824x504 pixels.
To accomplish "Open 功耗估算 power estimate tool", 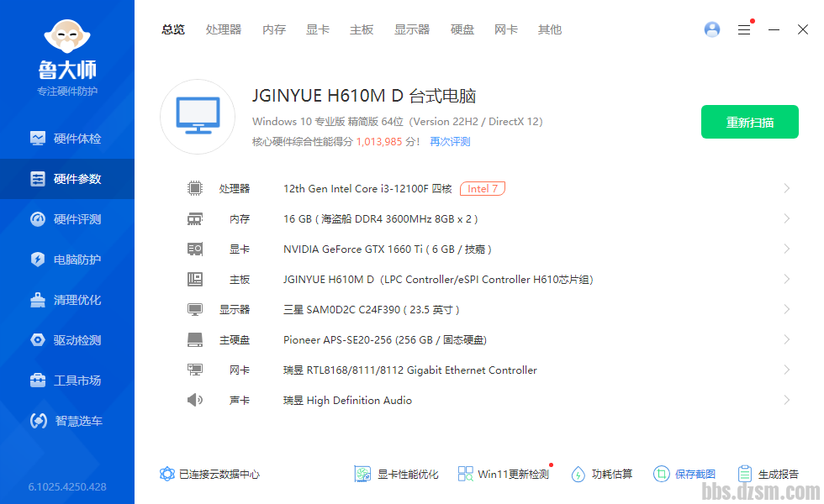I will pos(602,475).
